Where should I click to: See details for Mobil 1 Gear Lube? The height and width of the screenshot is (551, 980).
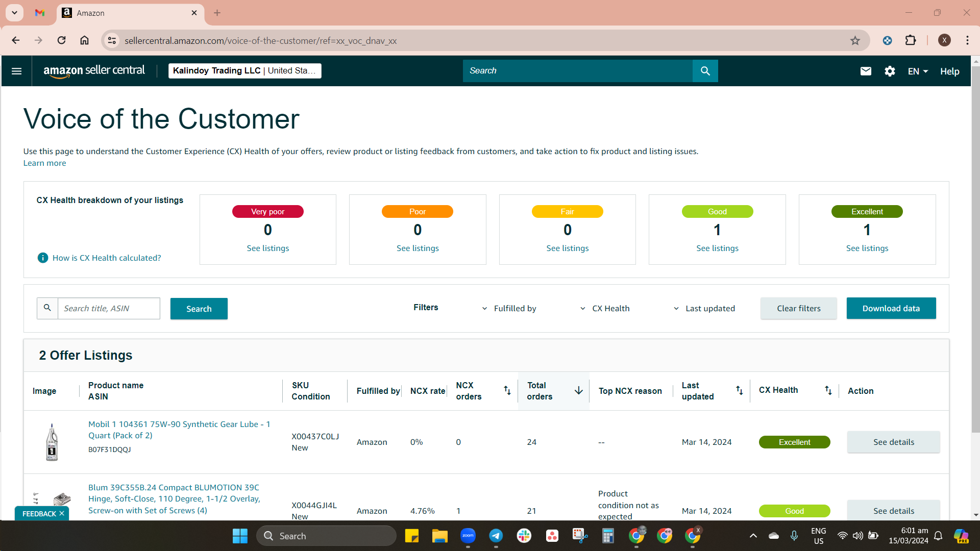[893, 442]
